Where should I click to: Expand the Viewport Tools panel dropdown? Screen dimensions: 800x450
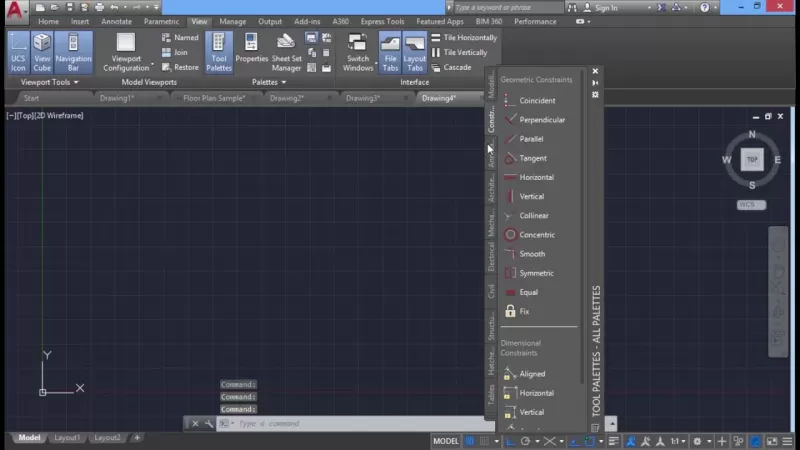click(49, 82)
